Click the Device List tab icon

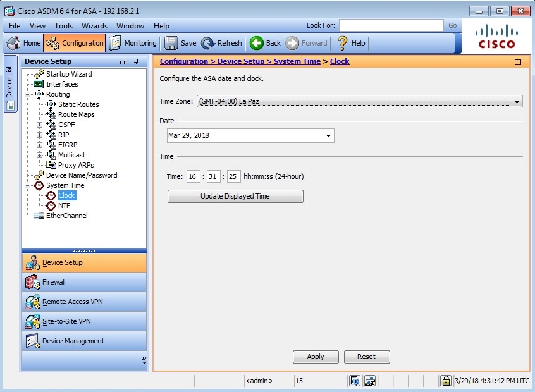(10, 106)
